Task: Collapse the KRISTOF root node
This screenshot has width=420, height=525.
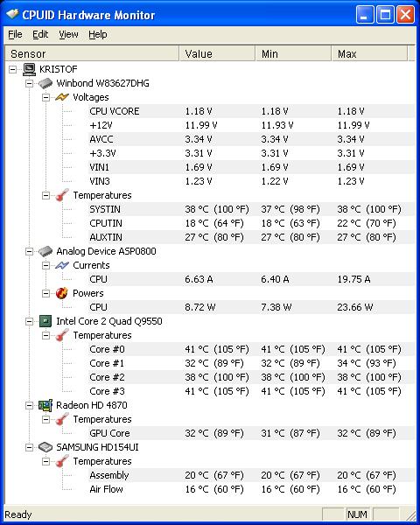Action: pos(13,70)
